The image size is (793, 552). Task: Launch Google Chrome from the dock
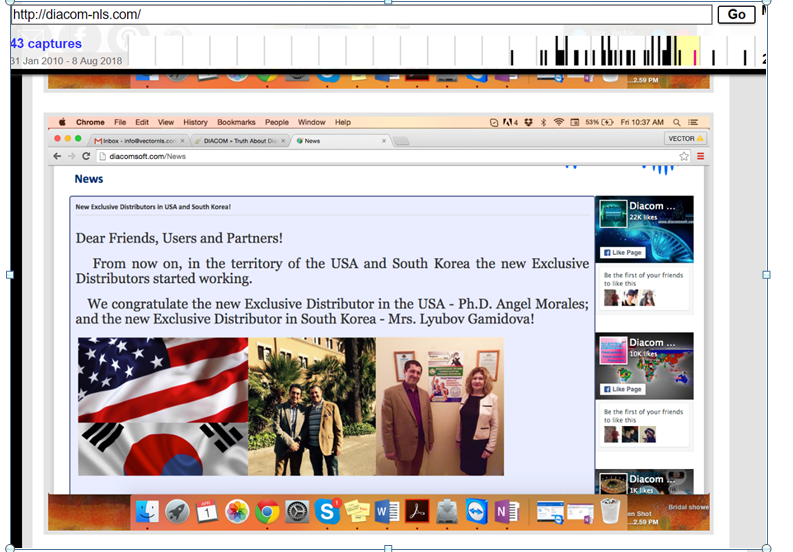(266, 513)
